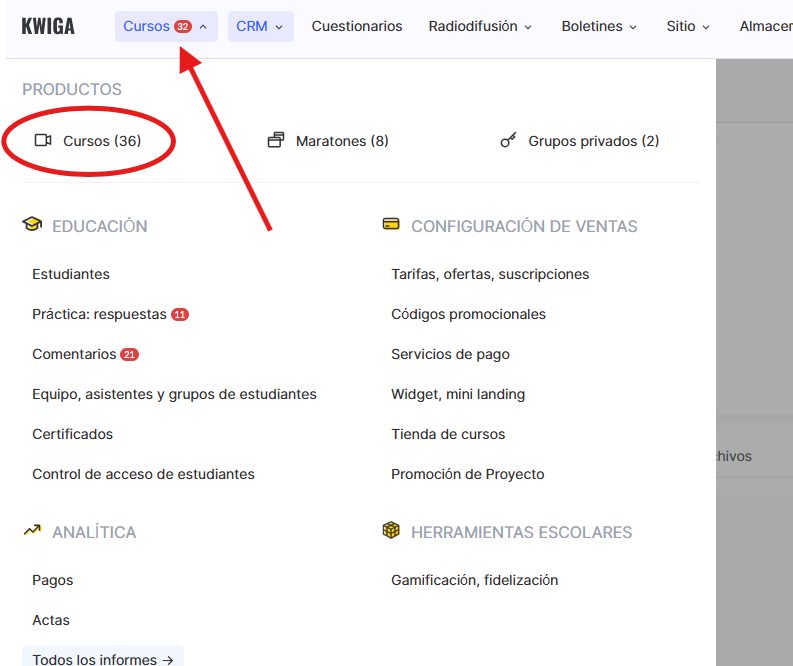793x666 pixels.
Task: Click the trending arrow Analítica icon
Action: click(32, 531)
